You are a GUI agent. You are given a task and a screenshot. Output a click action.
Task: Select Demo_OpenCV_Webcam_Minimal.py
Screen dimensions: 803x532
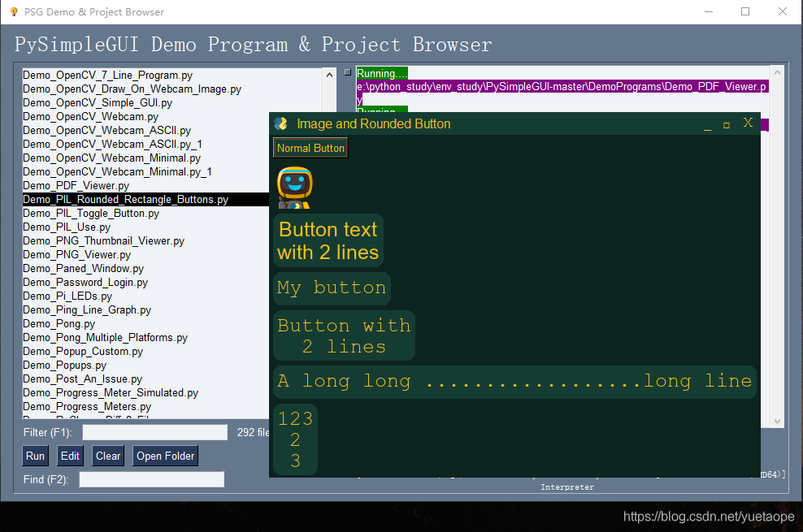tap(111, 158)
